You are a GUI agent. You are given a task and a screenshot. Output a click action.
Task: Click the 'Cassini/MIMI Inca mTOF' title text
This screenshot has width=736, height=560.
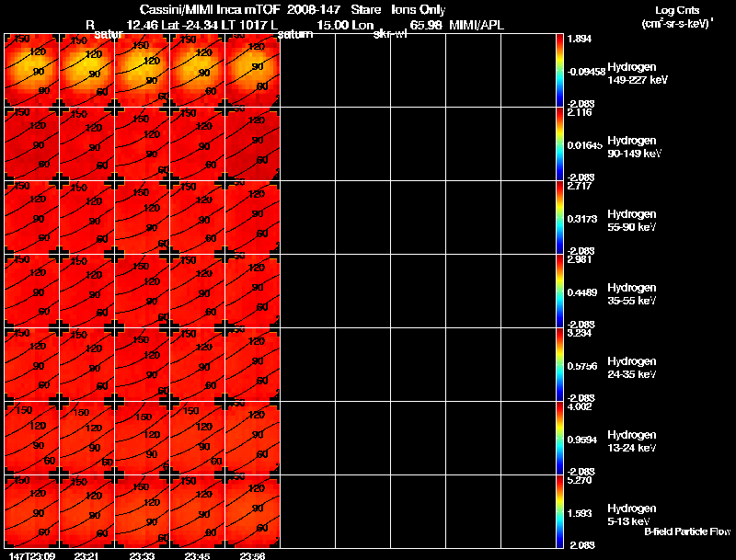point(210,9)
